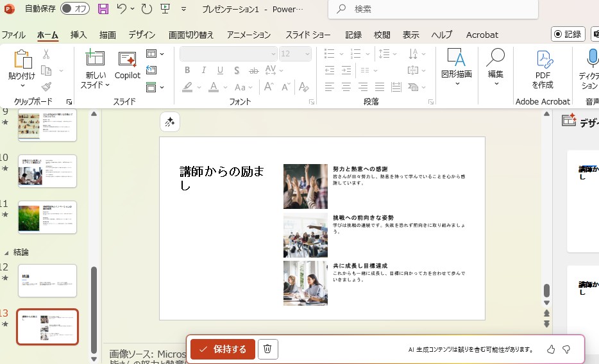Click the Save icon in title bar
This screenshot has width=599, height=364.
pyautogui.click(x=103, y=9)
